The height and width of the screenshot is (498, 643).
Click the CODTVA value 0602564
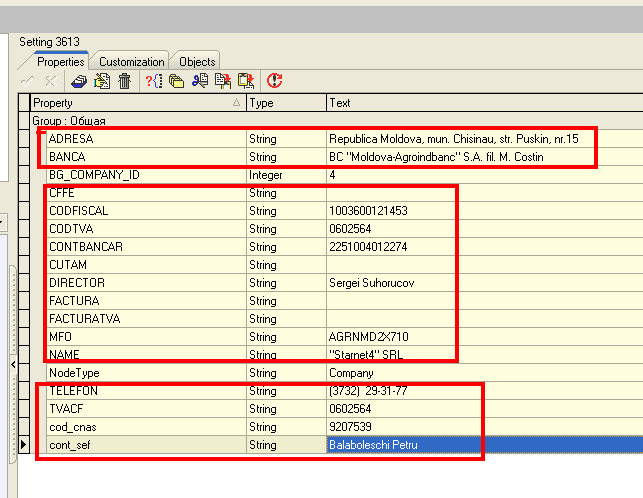[x=350, y=229]
